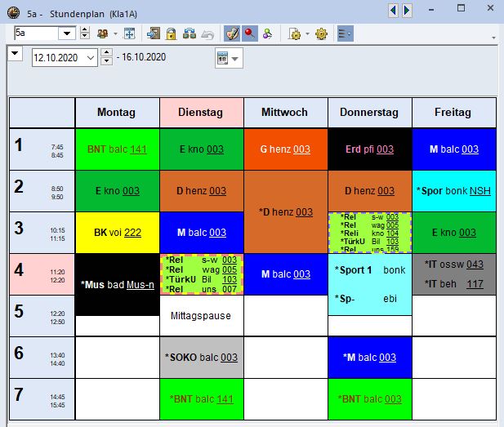This screenshot has width=504, height=427.
Task: Click the lock icon in the toolbar
Action: (171, 33)
